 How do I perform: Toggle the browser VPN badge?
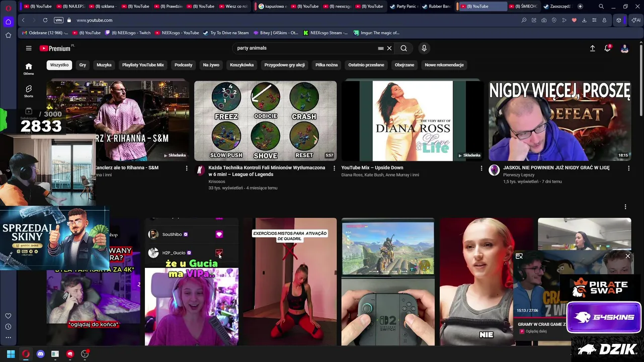(58, 20)
